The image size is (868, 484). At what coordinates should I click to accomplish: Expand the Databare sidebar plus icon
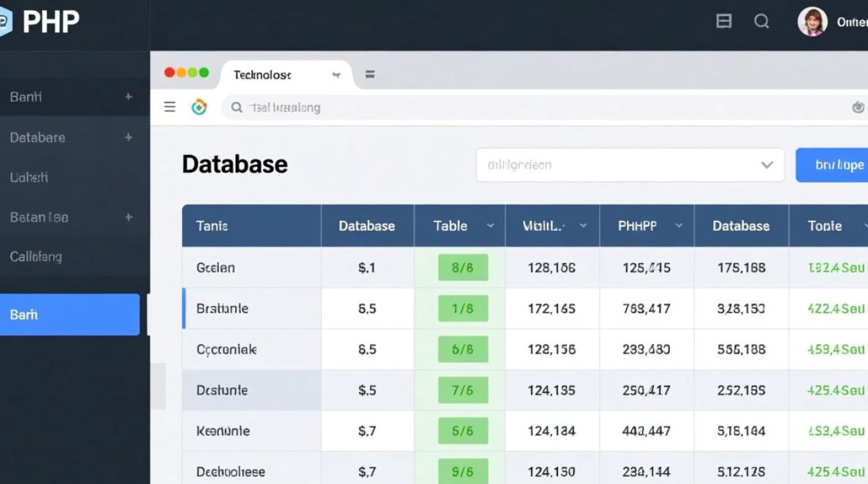coord(129,137)
